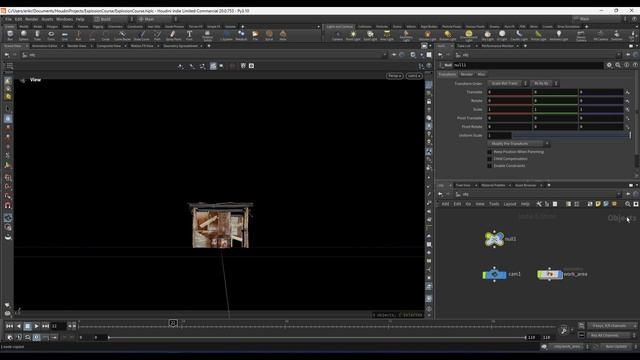Play the timeline forward

pyautogui.click(x=36, y=326)
